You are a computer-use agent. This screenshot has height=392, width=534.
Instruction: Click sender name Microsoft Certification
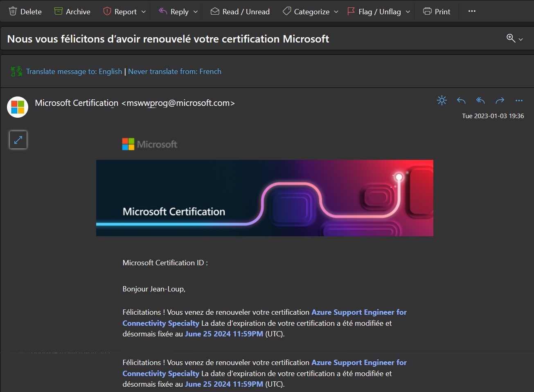coord(77,103)
